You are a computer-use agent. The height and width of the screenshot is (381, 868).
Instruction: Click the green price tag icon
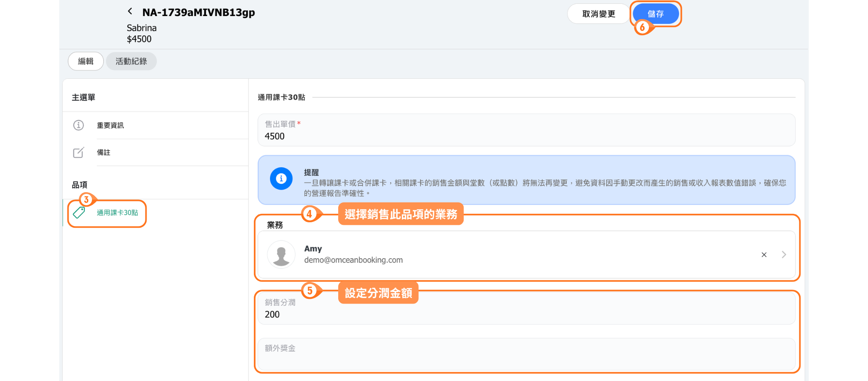(x=79, y=213)
